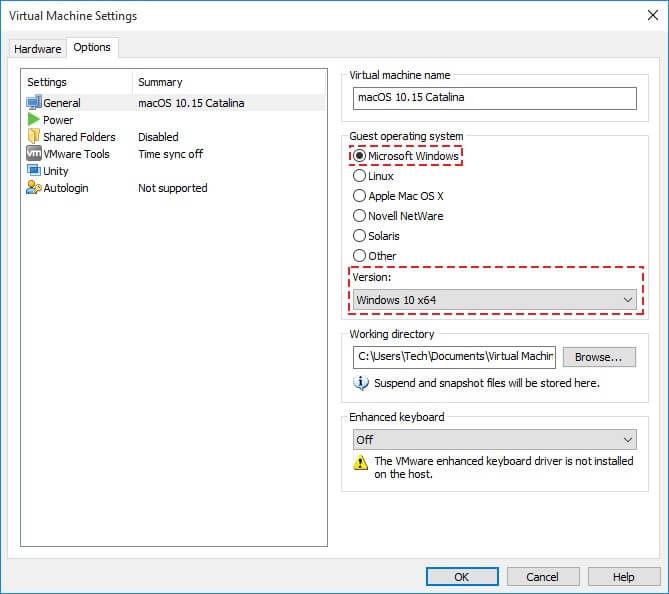The image size is (669, 594).
Task: Switch to the Options tab
Action: pos(92,47)
